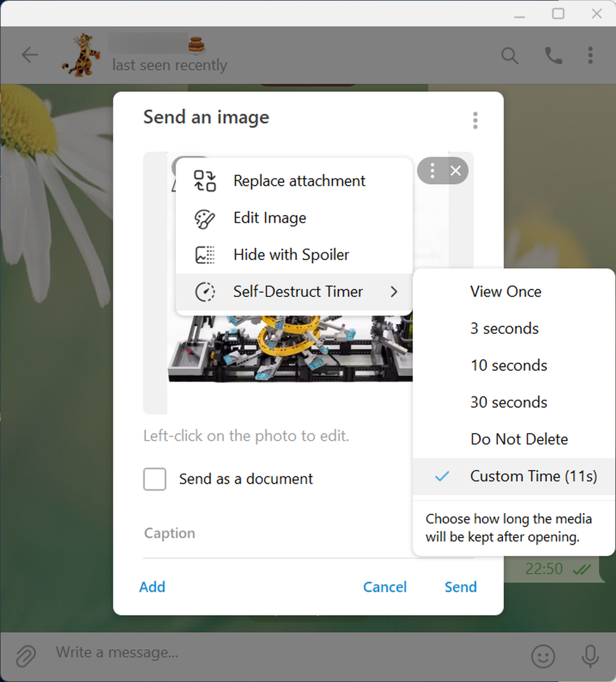This screenshot has height=682, width=616.
Task: Click the Add button
Action: (152, 587)
